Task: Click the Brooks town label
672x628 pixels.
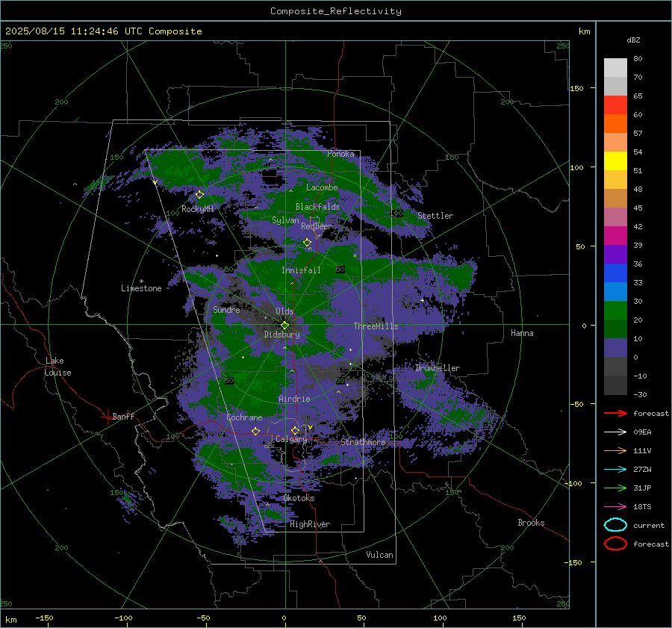Action: (x=531, y=523)
